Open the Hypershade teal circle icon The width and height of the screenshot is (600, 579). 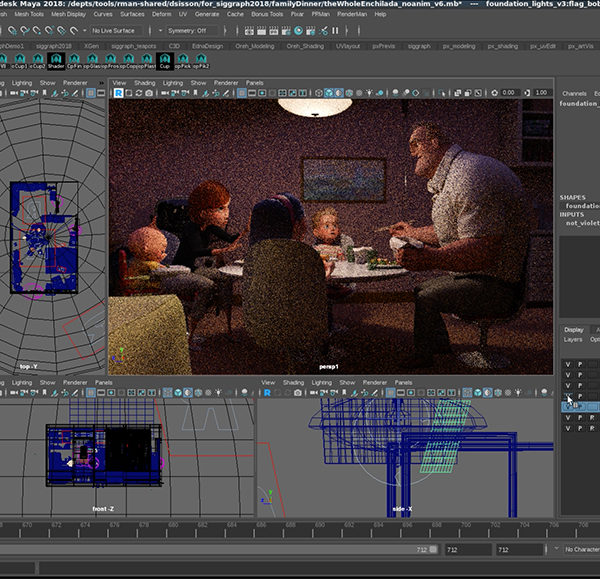pos(298,31)
